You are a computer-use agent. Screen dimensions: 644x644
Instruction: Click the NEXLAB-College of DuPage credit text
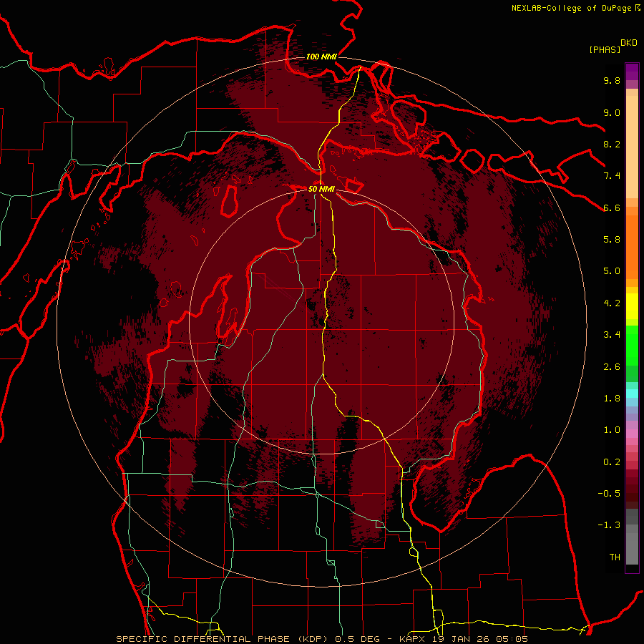(572, 8)
